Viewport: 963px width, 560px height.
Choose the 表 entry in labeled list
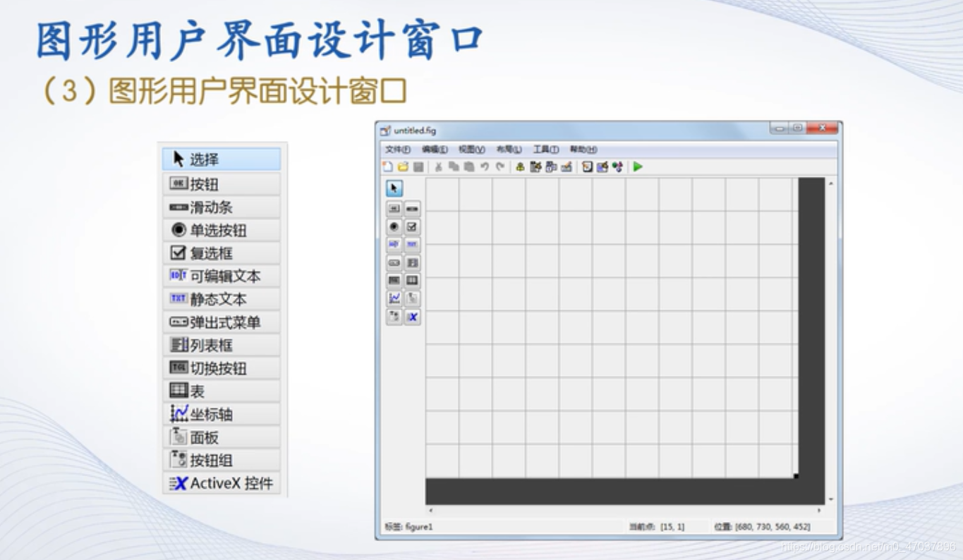222,391
